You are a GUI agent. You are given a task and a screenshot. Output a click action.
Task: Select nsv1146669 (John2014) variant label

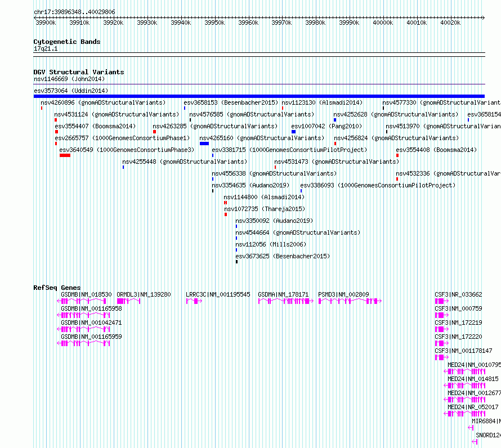point(69,79)
